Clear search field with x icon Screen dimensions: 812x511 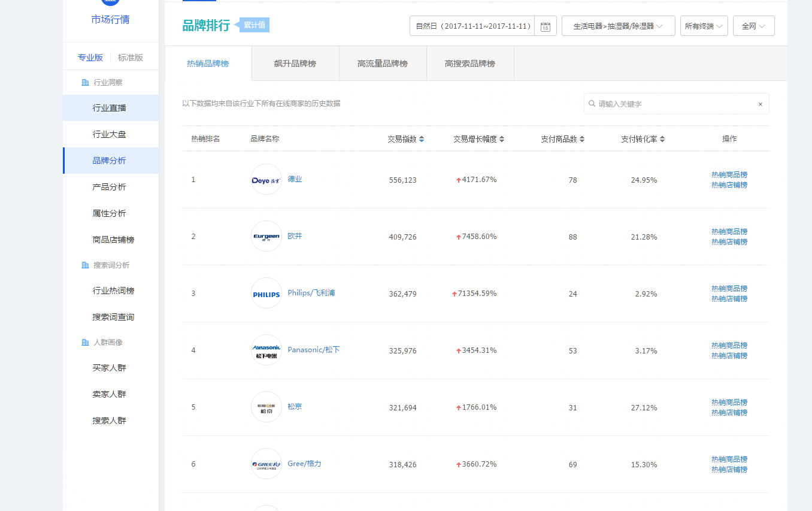coord(760,104)
